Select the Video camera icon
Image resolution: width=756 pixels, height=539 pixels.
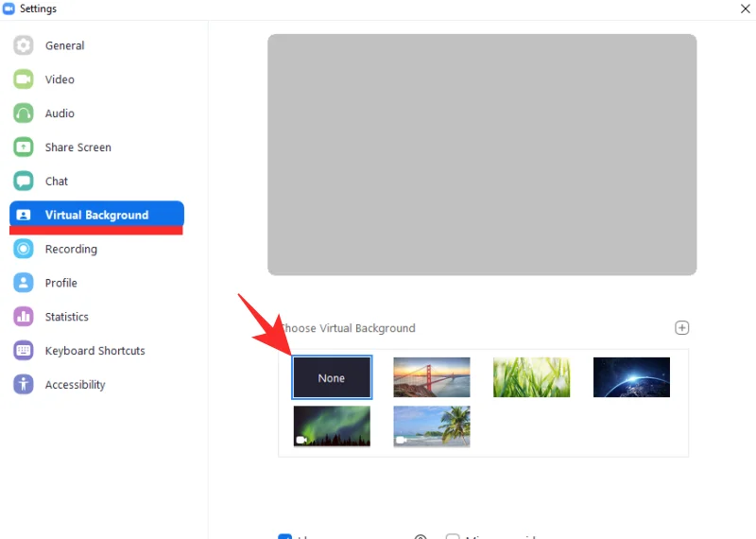(x=24, y=79)
